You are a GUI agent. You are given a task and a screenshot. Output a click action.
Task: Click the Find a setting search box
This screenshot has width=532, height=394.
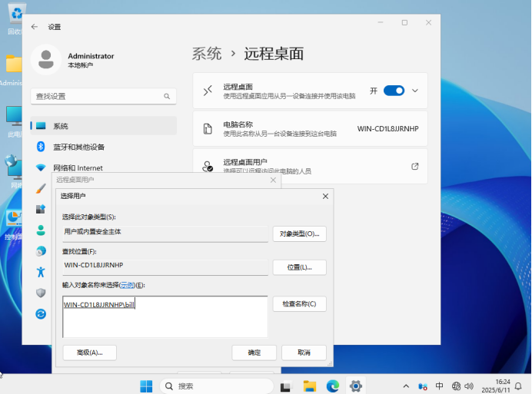click(x=103, y=96)
